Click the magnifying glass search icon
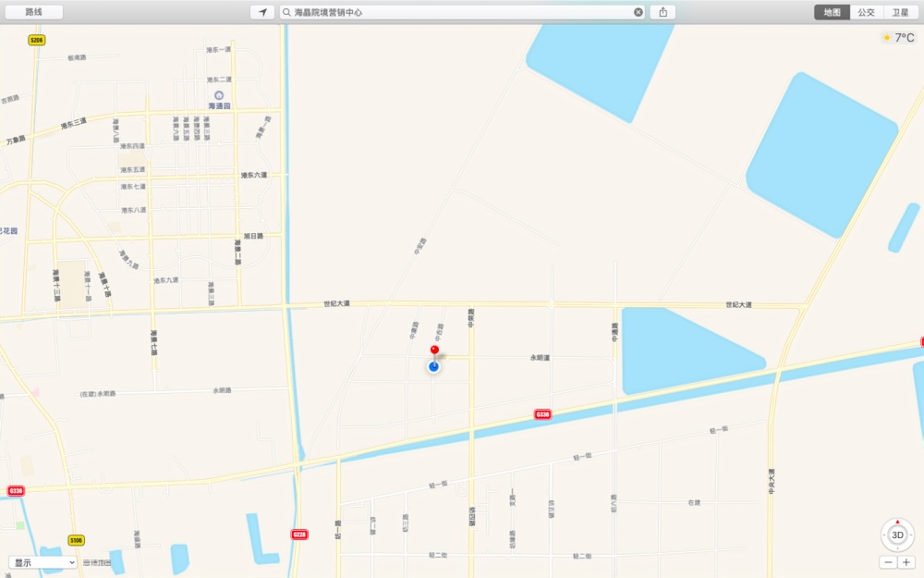This screenshot has height=578, width=924. coord(287,12)
